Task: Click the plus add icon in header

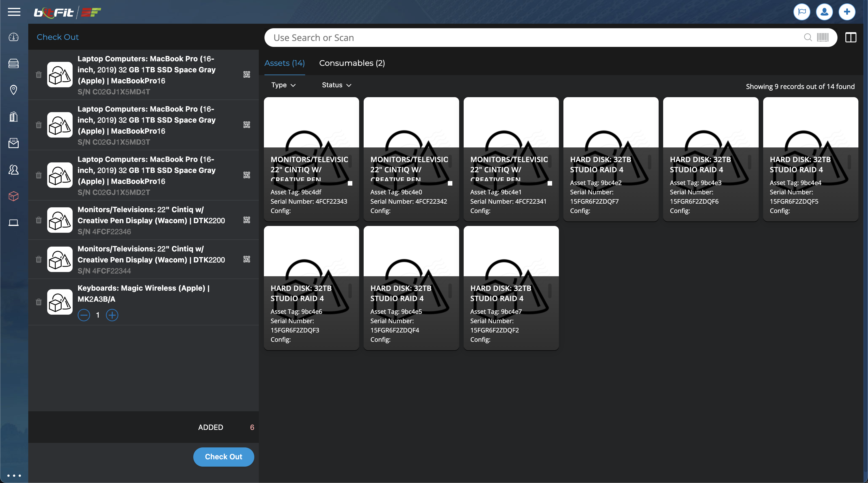Action: point(847,12)
